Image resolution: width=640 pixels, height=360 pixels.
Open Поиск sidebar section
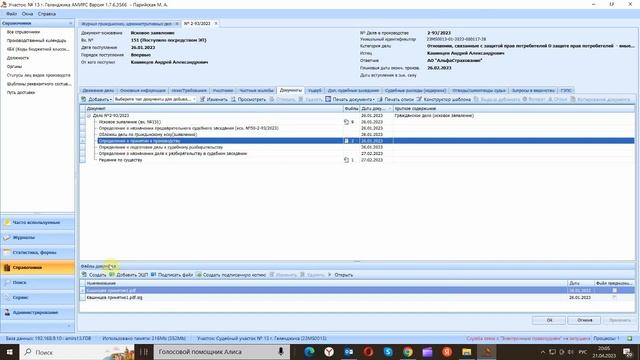pos(38,282)
